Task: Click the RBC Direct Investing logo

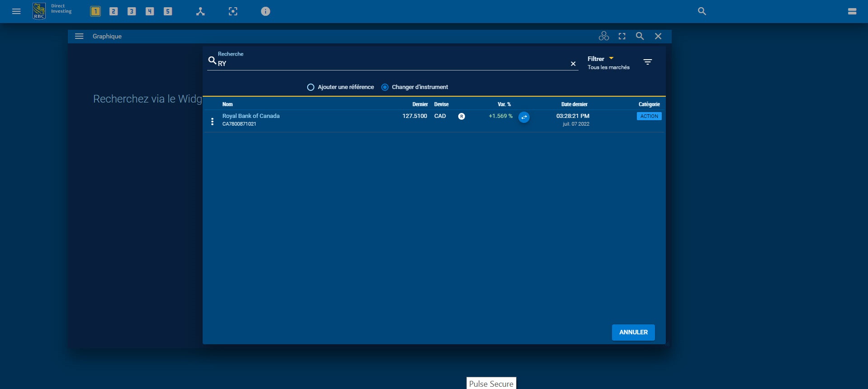Action: [39, 11]
